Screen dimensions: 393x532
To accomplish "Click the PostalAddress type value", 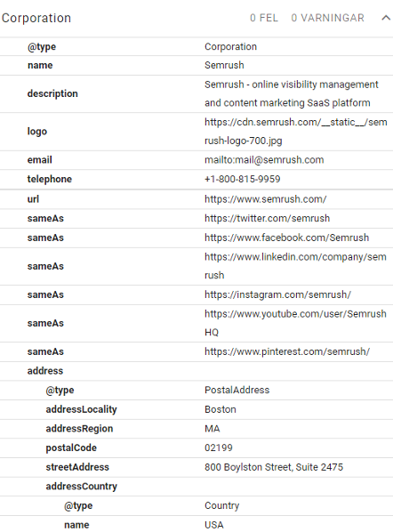I will pos(237,391).
